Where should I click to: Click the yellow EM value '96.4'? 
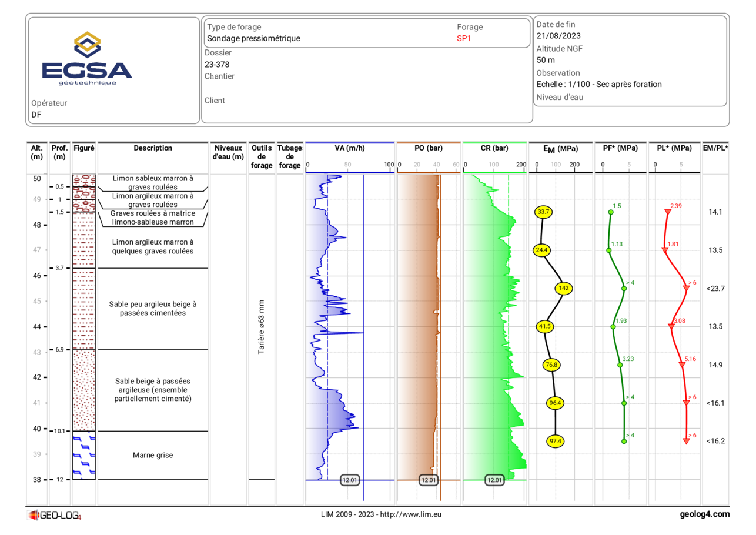(x=555, y=403)
